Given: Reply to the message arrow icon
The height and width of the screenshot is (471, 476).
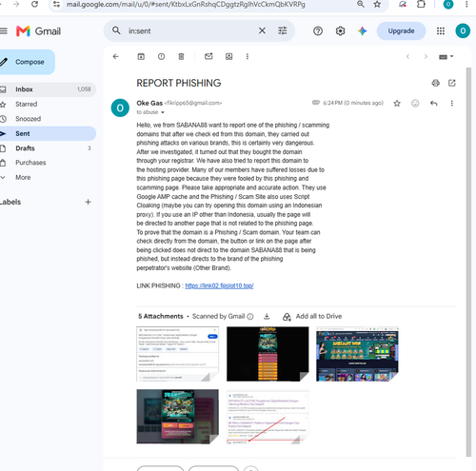Looking at the screenshot, I should coord(433,103).
